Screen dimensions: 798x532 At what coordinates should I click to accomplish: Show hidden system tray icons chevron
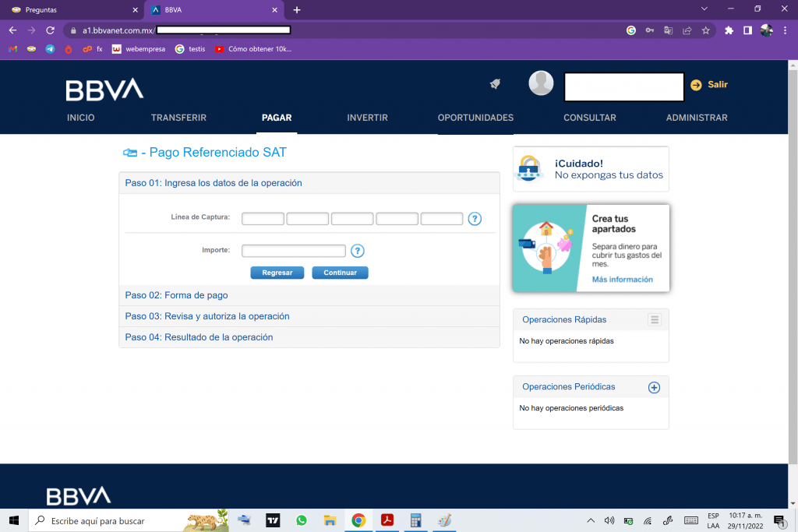coord(591,520)
